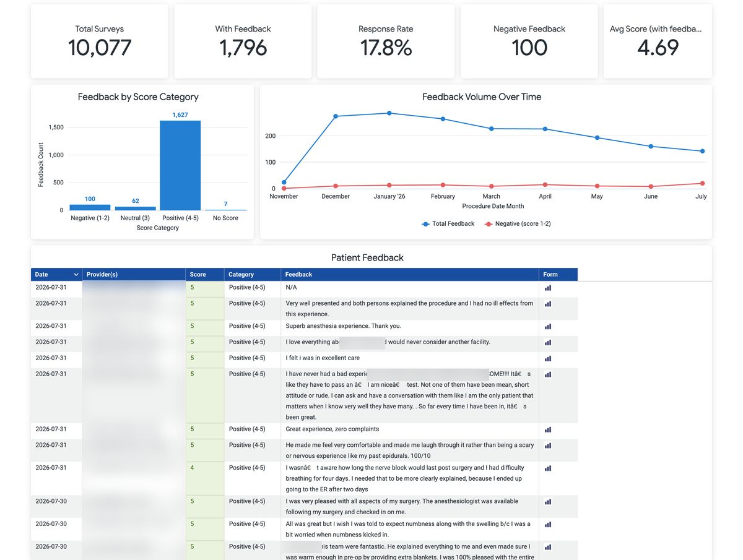Click the 'Feedback Volume Over Time' chart title
The width and height of the screenshot is (743, 560).
482,97
